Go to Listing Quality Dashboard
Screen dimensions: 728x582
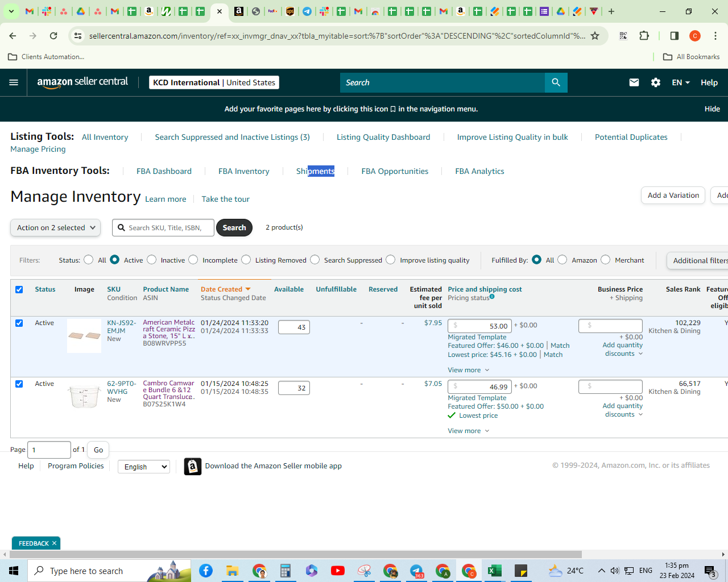tap(383, 137)
